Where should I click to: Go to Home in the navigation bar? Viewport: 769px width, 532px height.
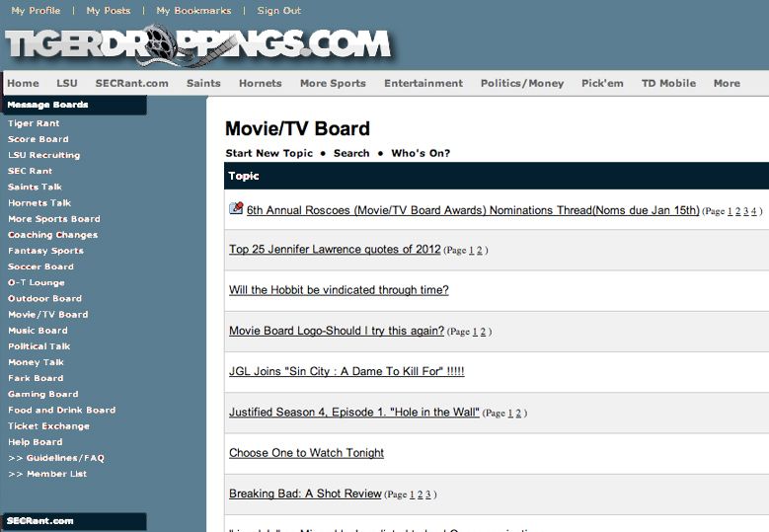click(23, 83)
